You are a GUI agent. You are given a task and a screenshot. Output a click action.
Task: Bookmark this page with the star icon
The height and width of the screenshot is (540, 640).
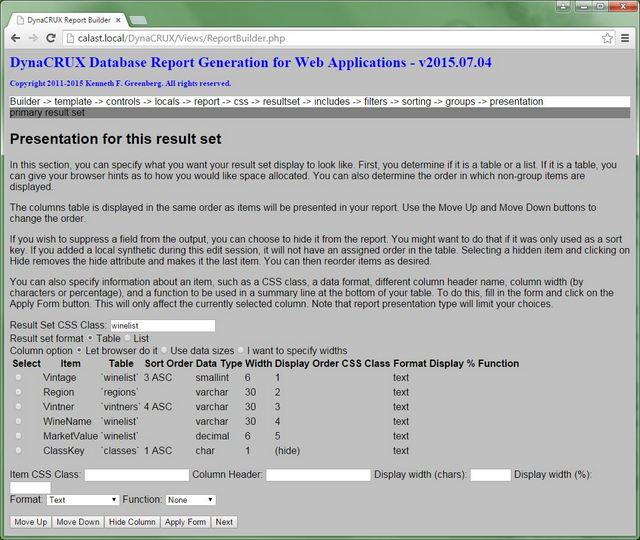(607, 38)
